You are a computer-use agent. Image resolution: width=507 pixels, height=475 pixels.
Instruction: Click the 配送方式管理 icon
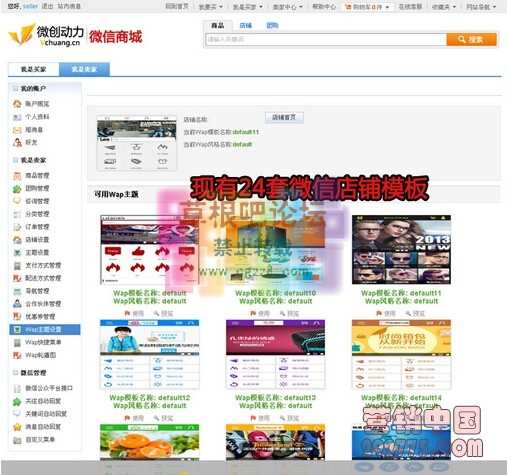tap(17, 278)
